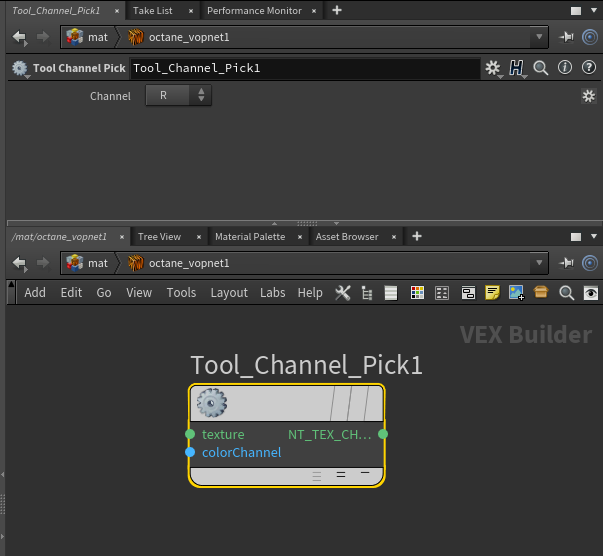
Task: Click the NT_TEX_CH output connector
Action: point(383,434)
